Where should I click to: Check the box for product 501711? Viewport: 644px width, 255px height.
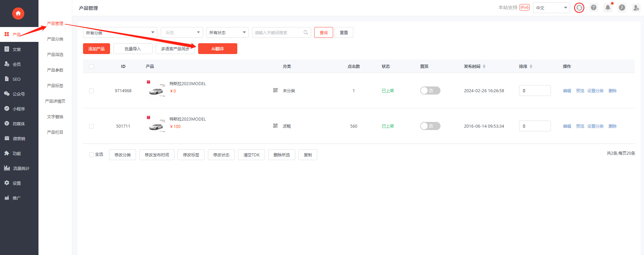(x=91, y=126)
